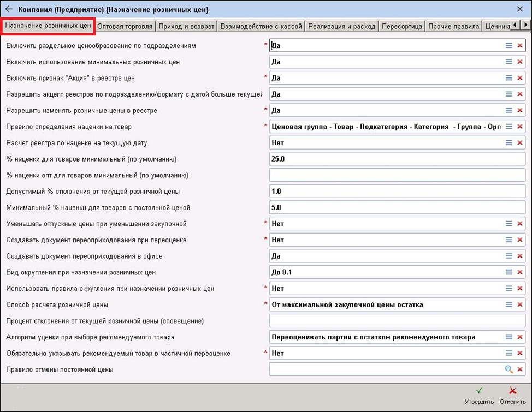
Task: Clear 'Правило отмены постоянной цены' with red X
Action: (520, 369)
